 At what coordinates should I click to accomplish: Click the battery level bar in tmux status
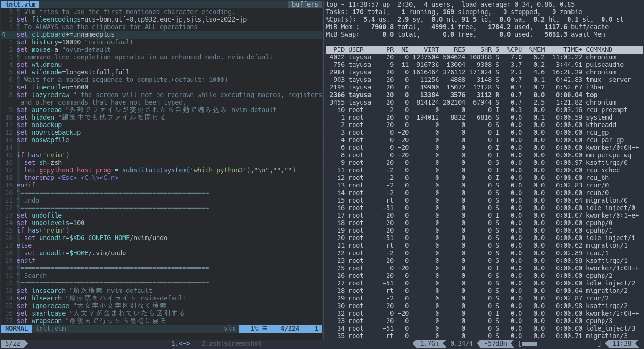[560, 343]
